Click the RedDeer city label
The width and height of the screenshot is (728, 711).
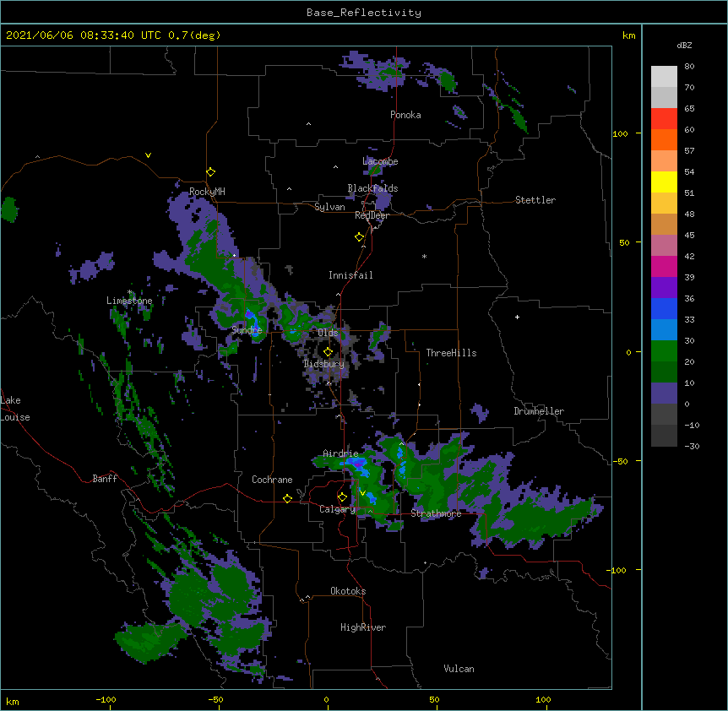pos(372,215)
